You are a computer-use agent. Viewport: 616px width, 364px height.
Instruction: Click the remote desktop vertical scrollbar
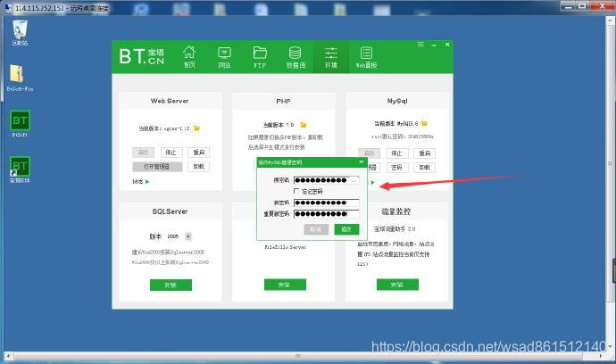[610, 163]
